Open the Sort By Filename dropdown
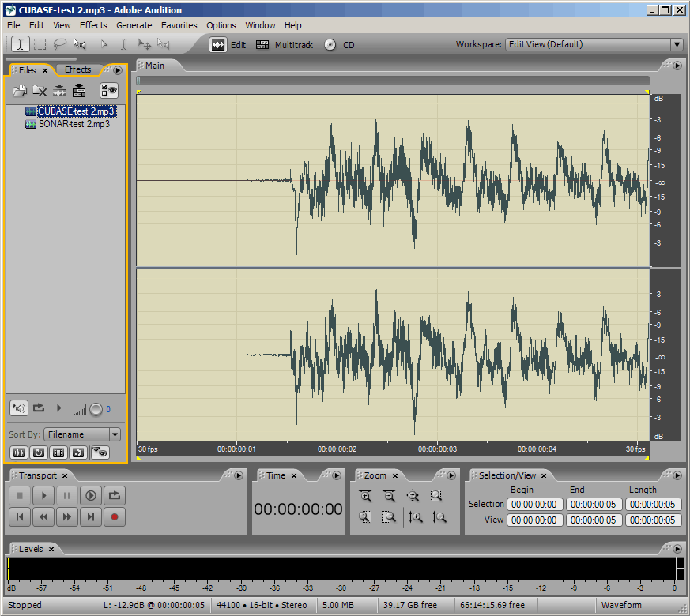The image size is (690, 616). pyautogui.click(x=115, y=434)
